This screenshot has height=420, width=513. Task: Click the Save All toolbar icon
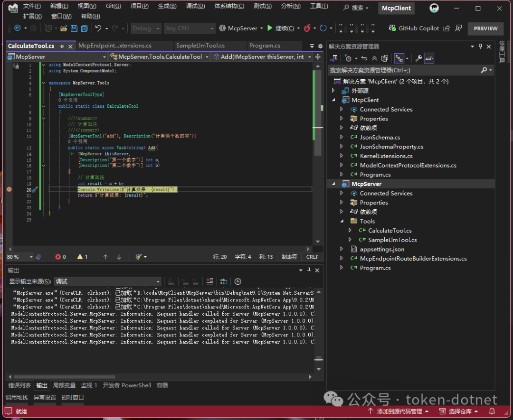pos(85,28)
